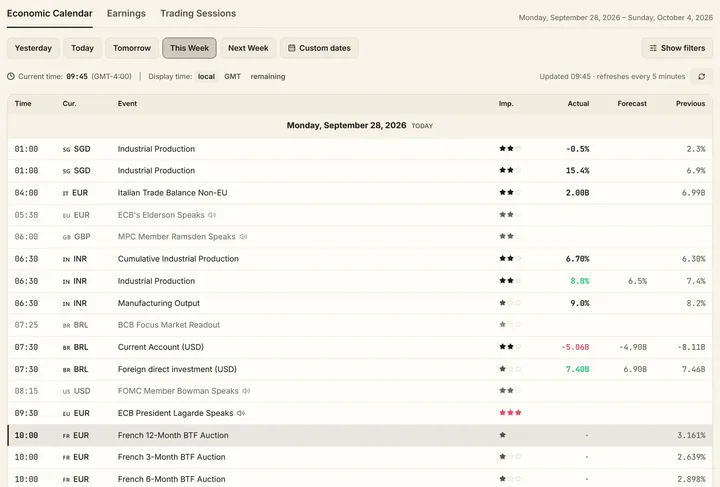Image resolution: width=720 pixels, height=487 pixels.
Task: Select the This Week date range
Action: pos(189,48)
